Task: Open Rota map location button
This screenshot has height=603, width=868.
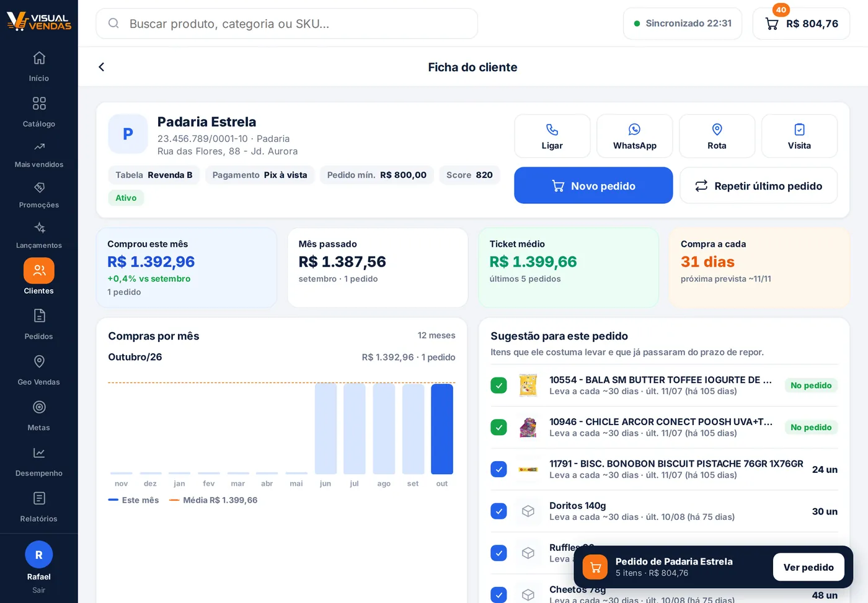Action: click(x=717, y=136)
